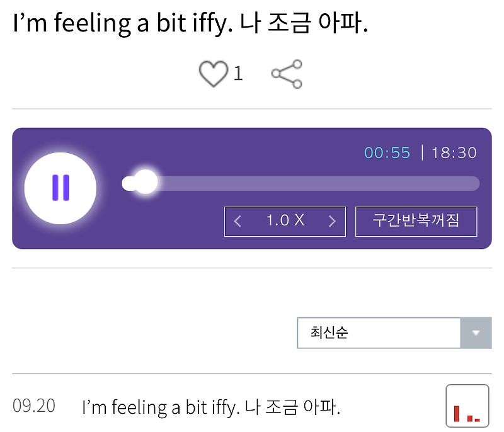Open the 최신순 sort dropdown

(378, 333)
